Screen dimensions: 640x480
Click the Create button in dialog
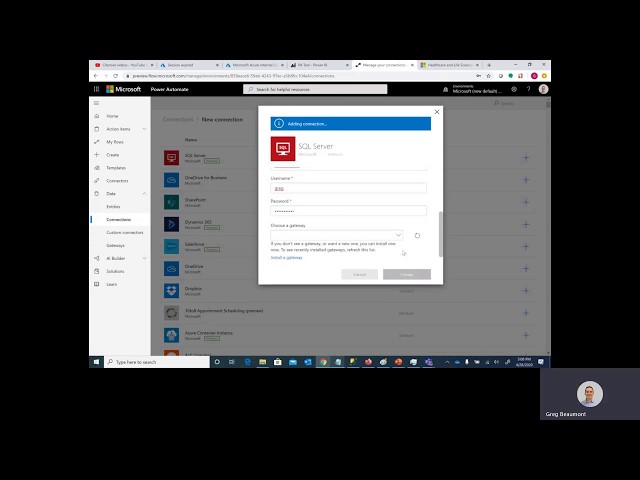407,274
